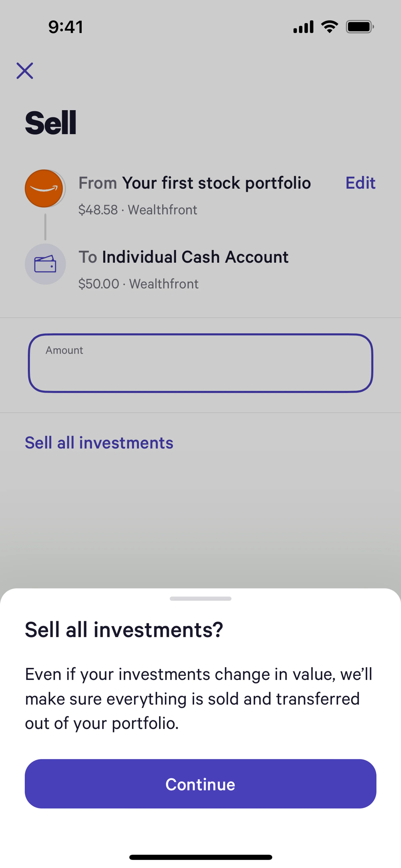
Task: Focus the Amount input field
Action: coord(200,363)
